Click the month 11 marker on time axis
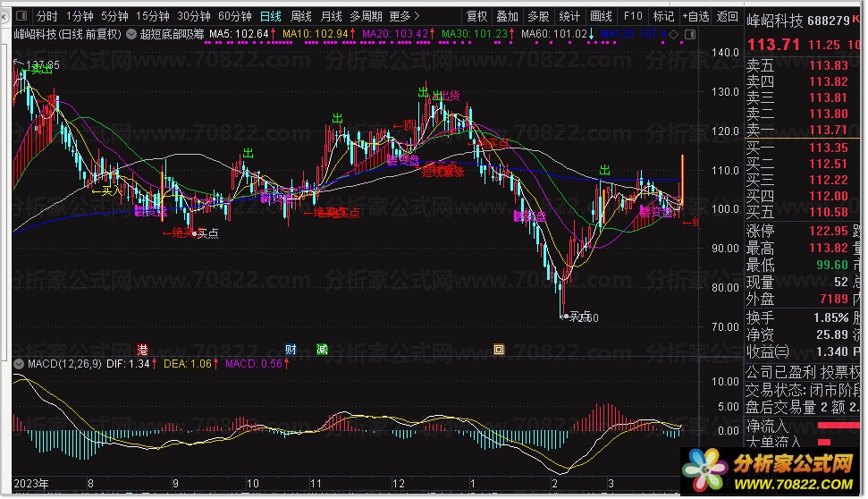 click(x=316, y=484)
